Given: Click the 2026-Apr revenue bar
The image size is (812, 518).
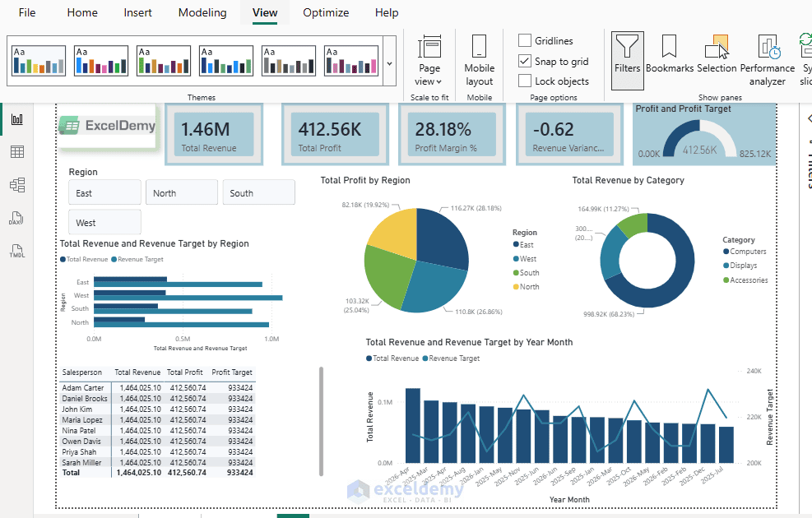Looking at the screenshot, I should (413, 425).
